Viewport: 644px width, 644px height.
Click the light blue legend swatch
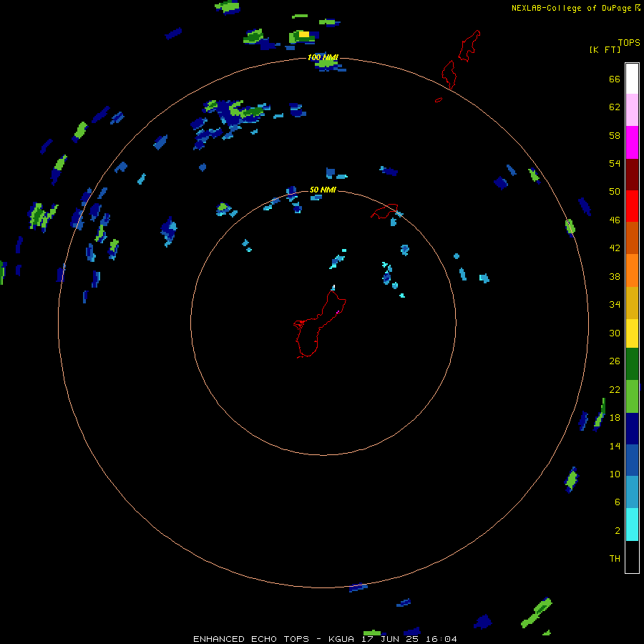click(x=632, y=492)
